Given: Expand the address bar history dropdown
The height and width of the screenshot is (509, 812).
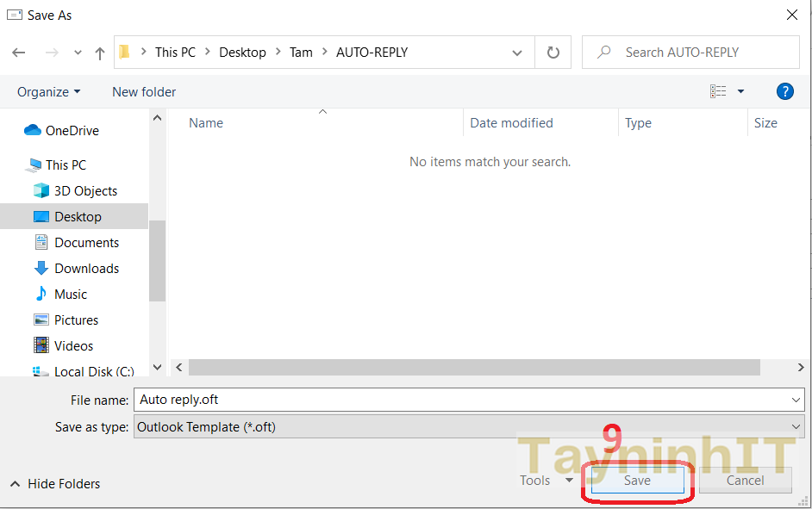Looking at the screenshot, I should [517, 53].
